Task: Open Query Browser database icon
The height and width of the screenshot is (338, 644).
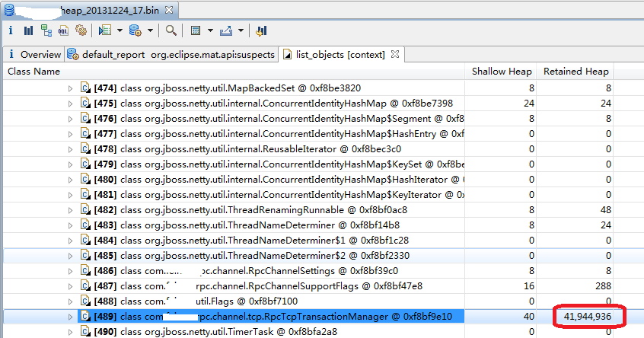Action: coord(135,30)
